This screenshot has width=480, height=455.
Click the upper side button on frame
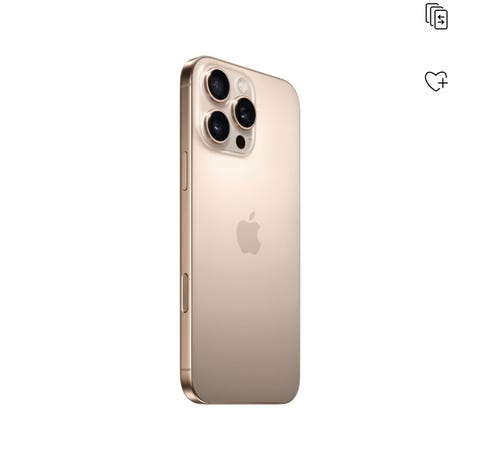click(186, 171)
